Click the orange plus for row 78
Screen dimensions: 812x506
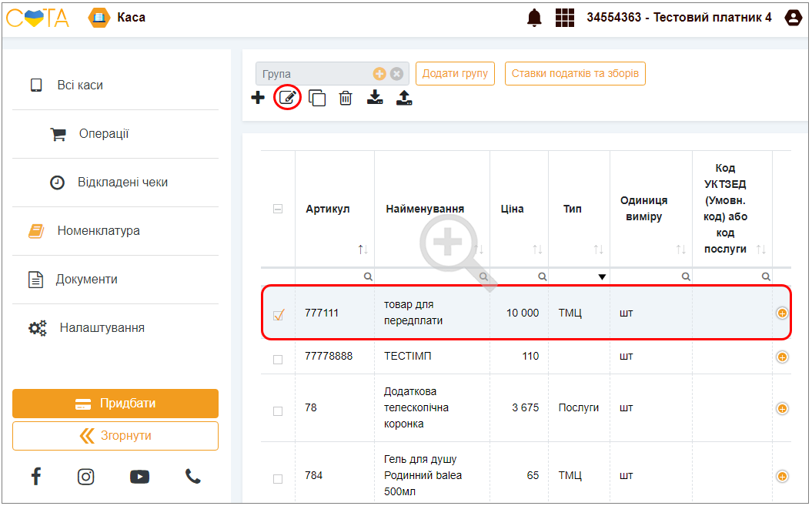[782, 408]
